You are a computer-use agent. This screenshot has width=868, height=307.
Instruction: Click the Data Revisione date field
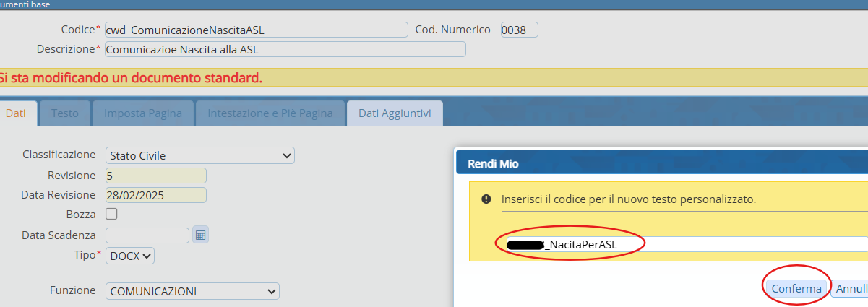[155, 195]
